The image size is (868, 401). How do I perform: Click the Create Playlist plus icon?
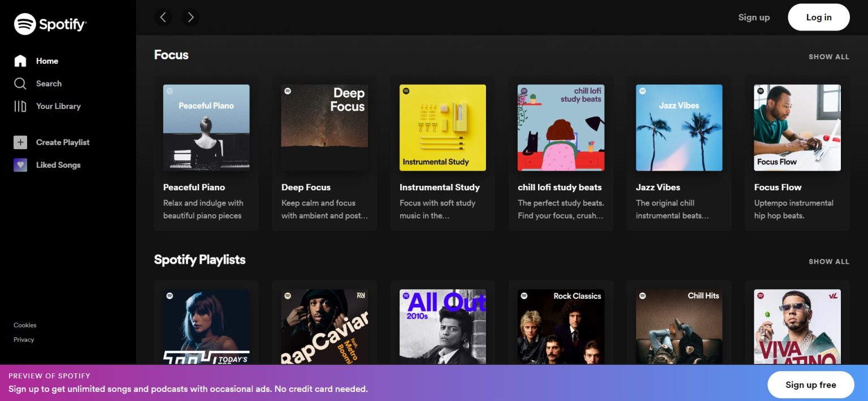20,142
